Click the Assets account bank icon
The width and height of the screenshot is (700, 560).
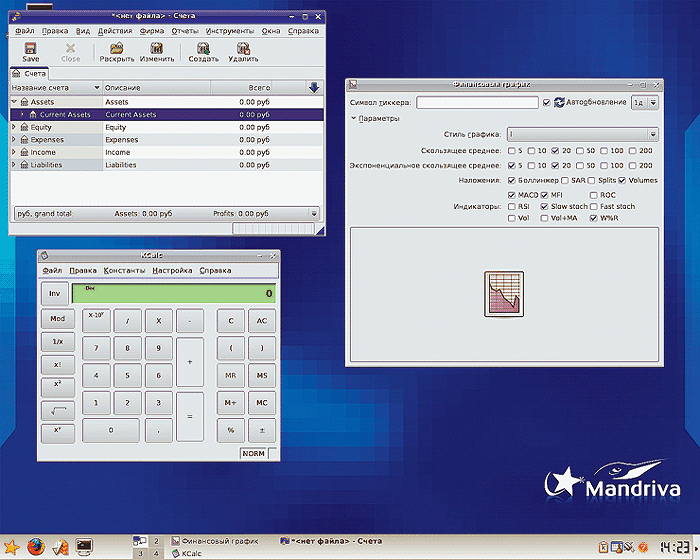coord(25,102)
